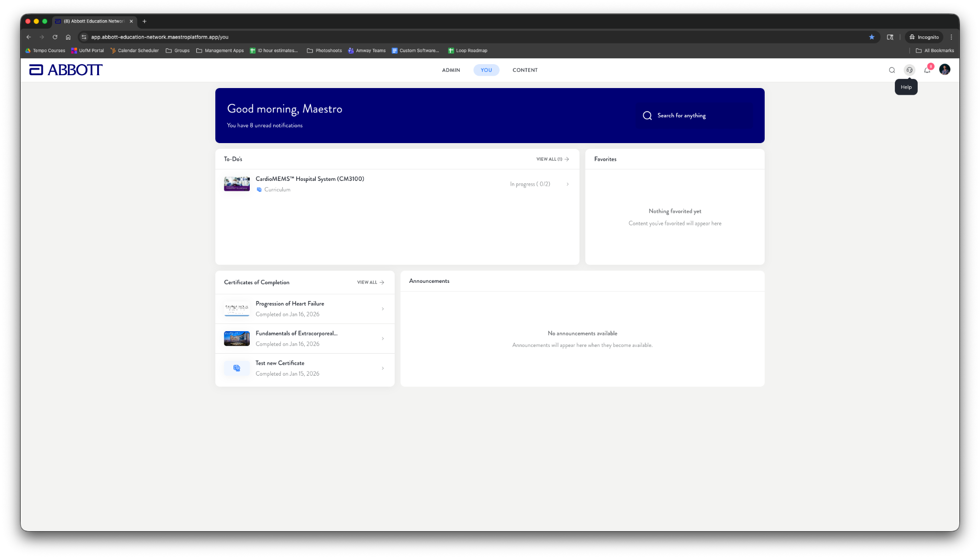Expand Test new Certificate chevron
The height and width of the screenshot is (558, 980).
[383, 368]
